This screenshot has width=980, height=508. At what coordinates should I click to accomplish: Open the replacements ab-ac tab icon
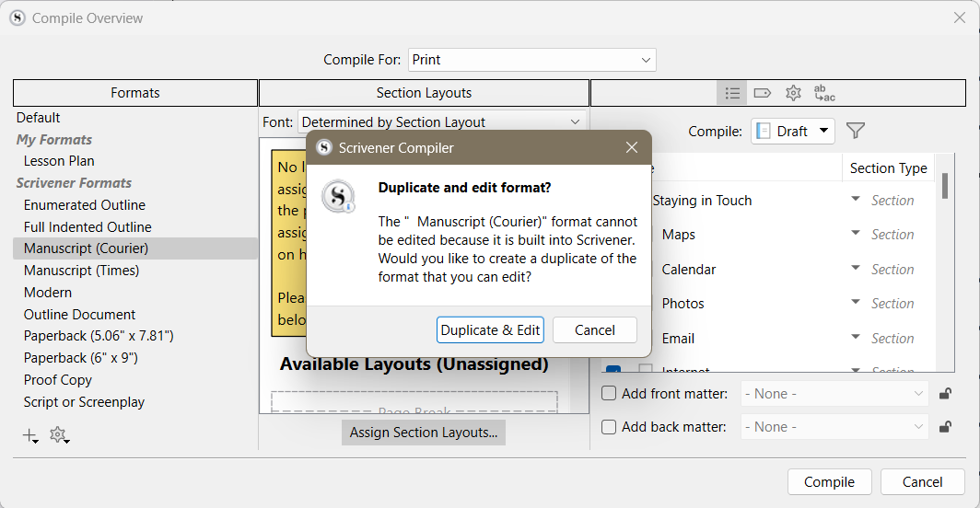[824, 93]
